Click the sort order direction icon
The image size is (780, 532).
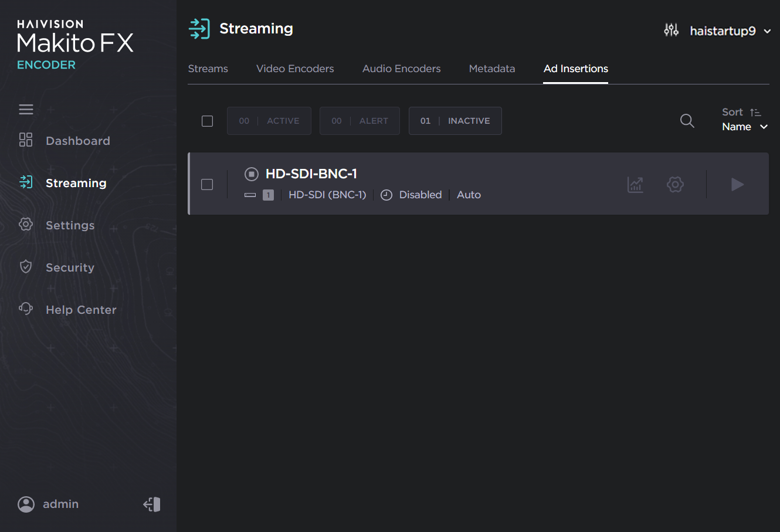pos(755,112)
